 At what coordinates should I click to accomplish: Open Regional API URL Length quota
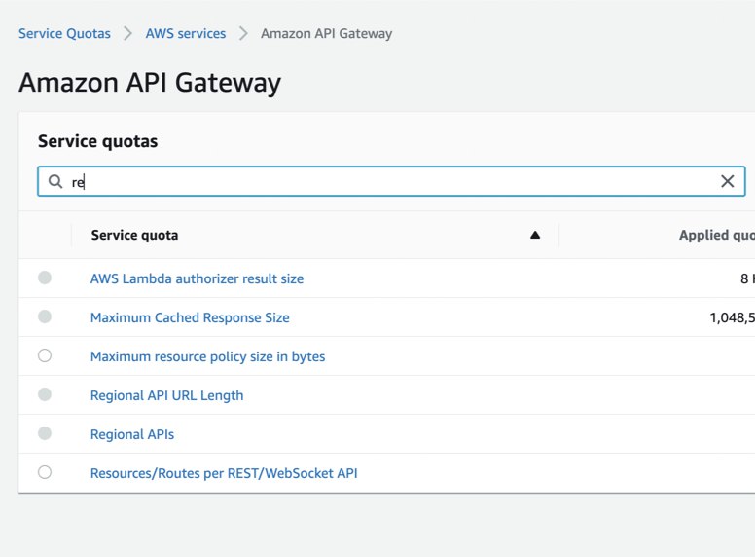click(x=166, y=395)
